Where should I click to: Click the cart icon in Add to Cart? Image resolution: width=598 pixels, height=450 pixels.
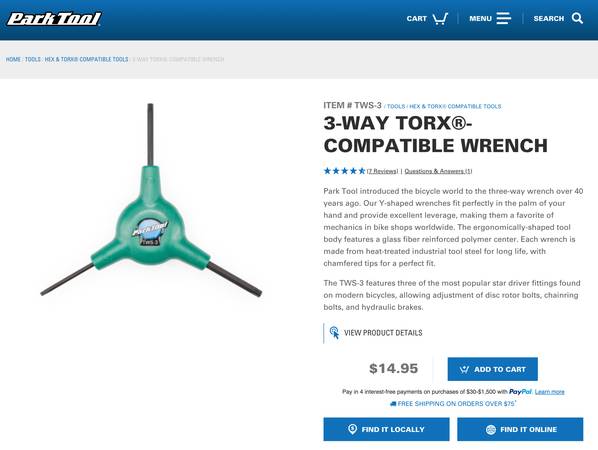click(x=464, y=369)
